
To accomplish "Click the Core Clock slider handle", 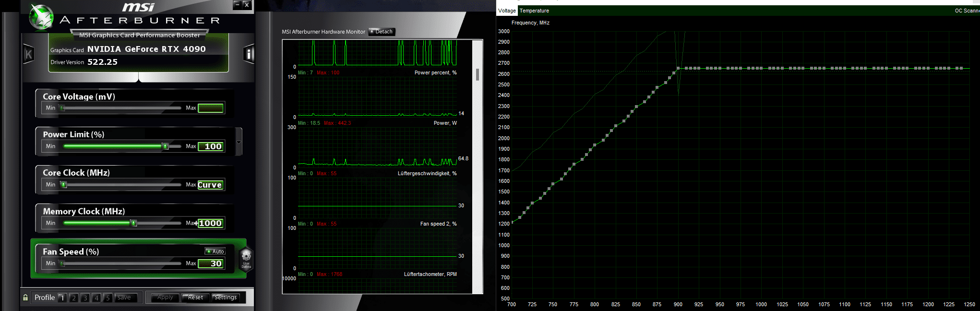I will pyautogui.click(x=63, y=185).
